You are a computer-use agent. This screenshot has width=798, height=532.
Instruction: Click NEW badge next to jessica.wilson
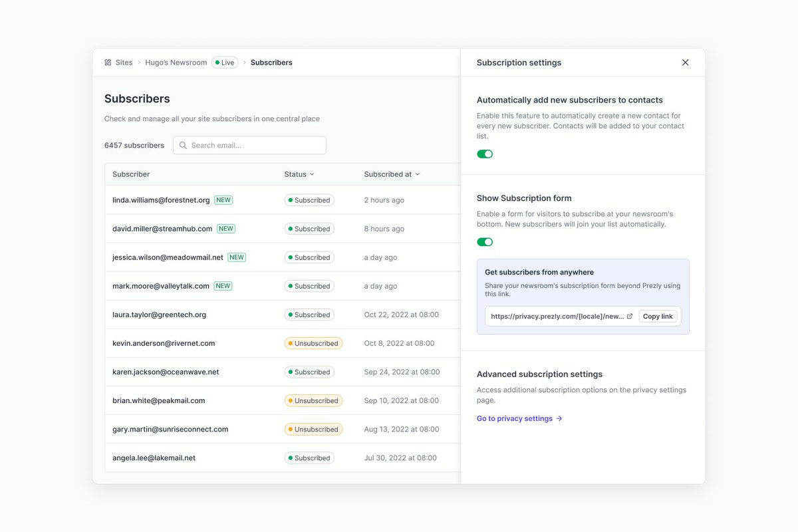[237, 257]
